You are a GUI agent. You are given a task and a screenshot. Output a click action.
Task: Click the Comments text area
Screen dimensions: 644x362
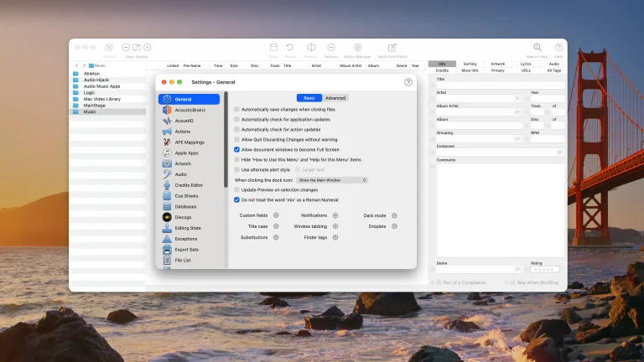[x=501, y=209]
